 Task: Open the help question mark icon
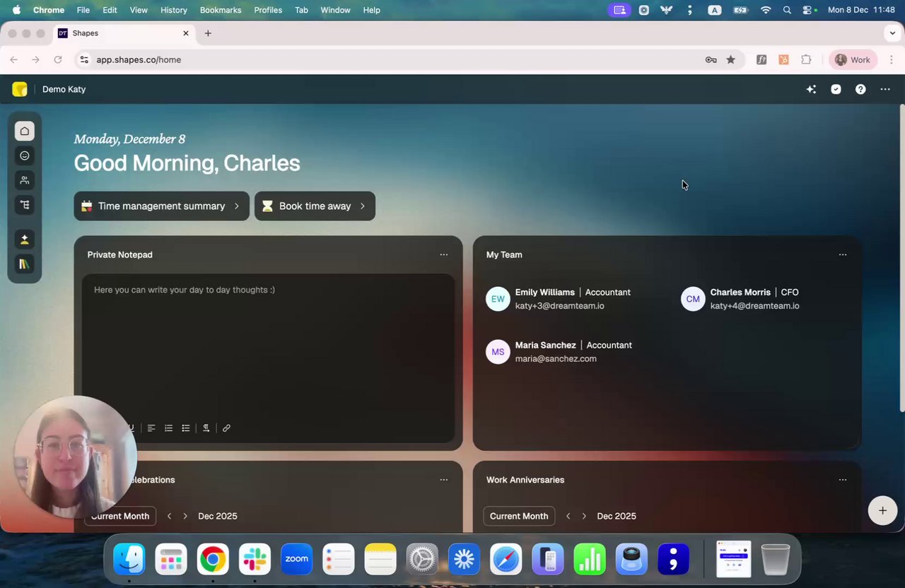(860, 89)
